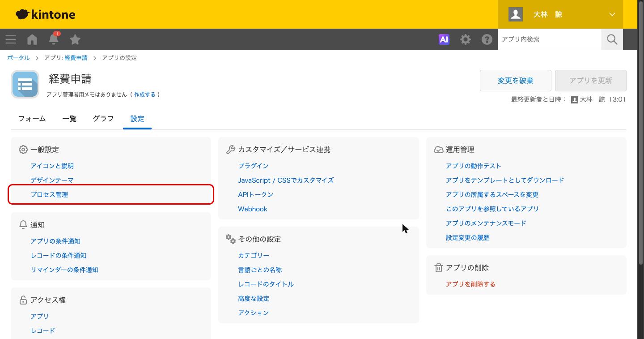644x339 pixels.
Task: Open the help question mark icon
Action: (x=487, y=39)
